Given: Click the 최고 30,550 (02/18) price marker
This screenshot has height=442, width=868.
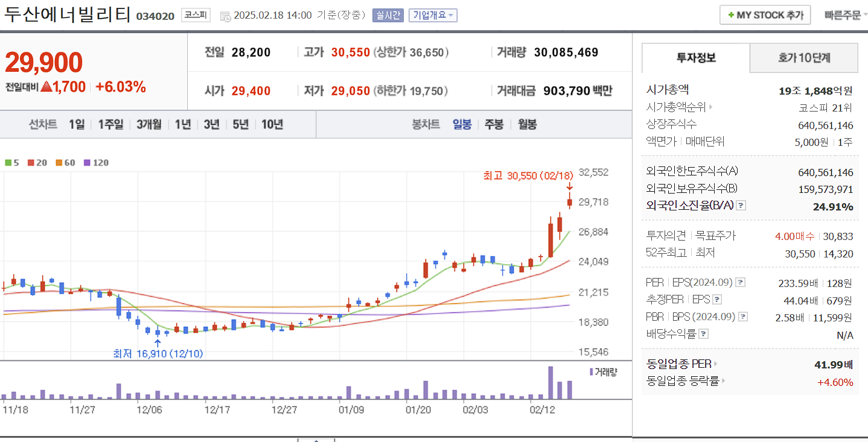Looking at the screenshot, I should pos(528,175).
